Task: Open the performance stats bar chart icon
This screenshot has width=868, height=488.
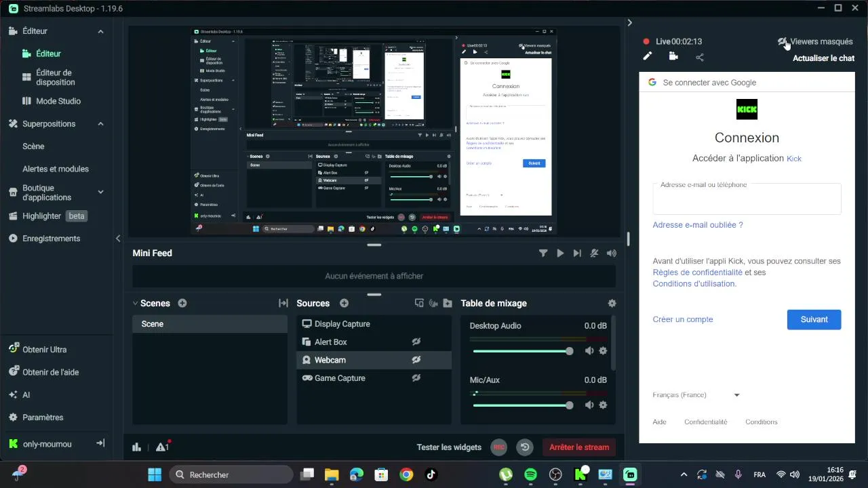Action: (136, 447)
